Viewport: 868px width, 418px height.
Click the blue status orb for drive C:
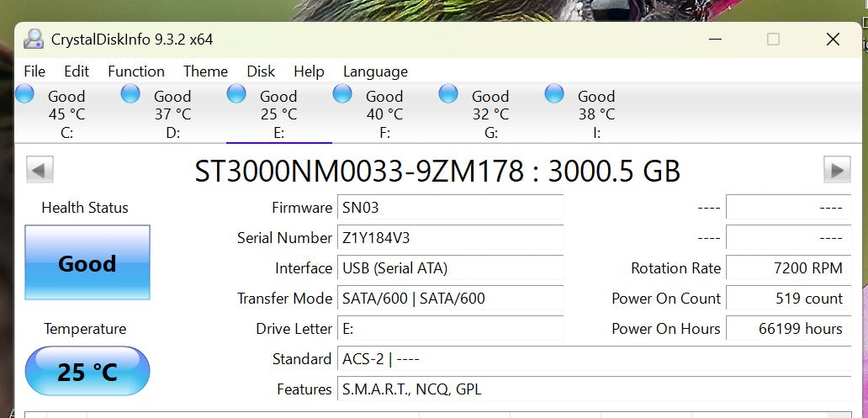pos(24,93)
